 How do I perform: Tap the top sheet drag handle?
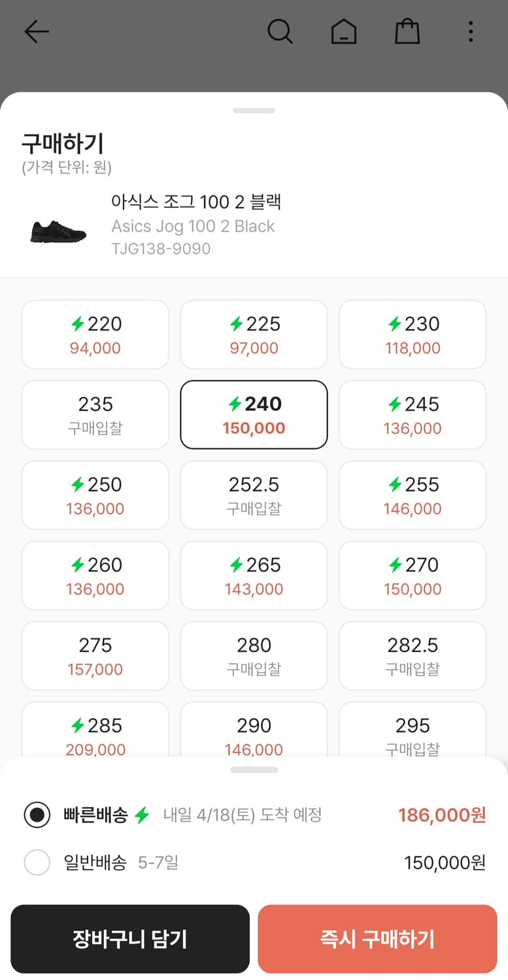[254, 110]
